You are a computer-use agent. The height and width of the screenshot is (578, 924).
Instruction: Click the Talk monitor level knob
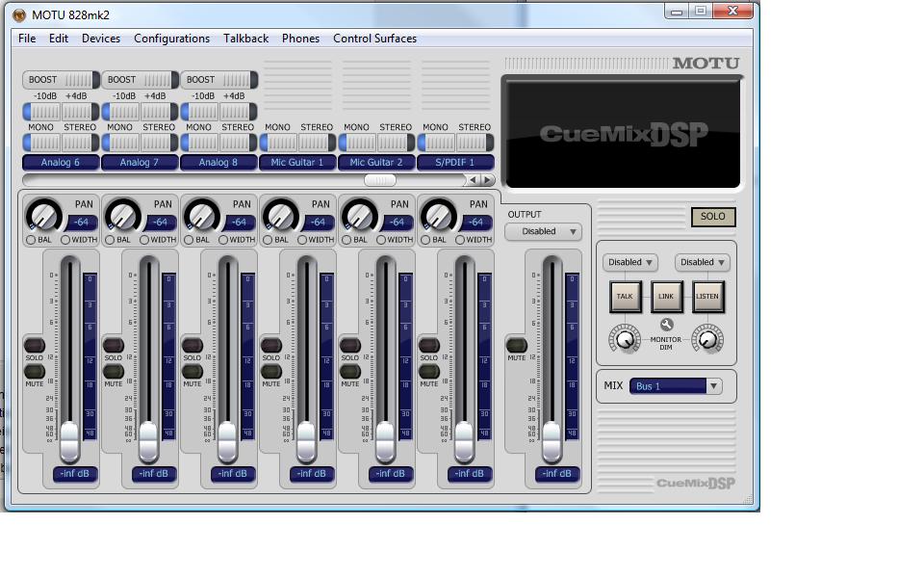625,338
